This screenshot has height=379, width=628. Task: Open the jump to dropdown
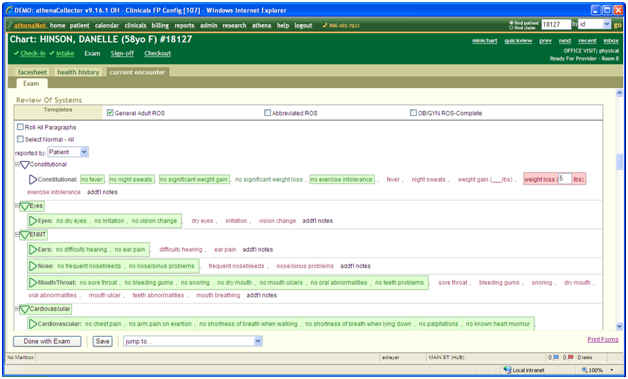(193, 341)
